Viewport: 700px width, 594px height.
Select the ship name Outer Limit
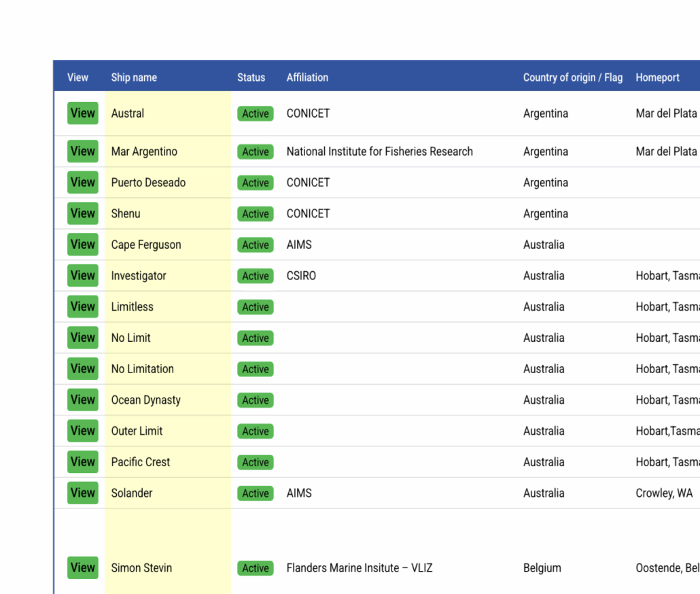point(137,431)
